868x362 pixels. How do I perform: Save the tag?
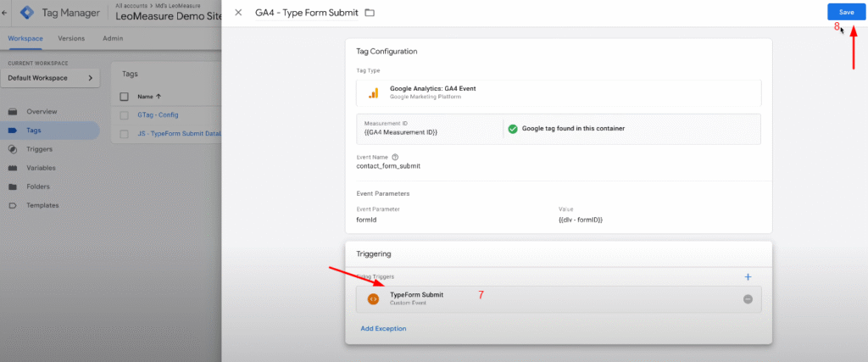846,12
